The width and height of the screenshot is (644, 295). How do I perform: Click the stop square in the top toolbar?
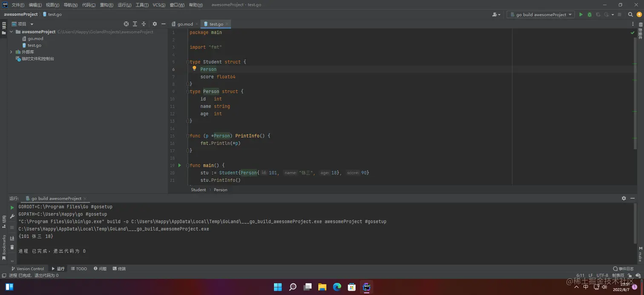[x=620, y=14]
